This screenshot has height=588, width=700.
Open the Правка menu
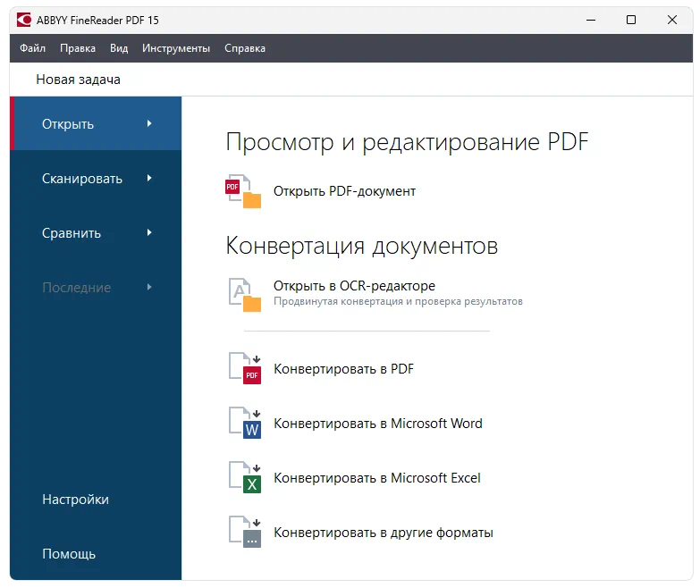pos(78,48)
